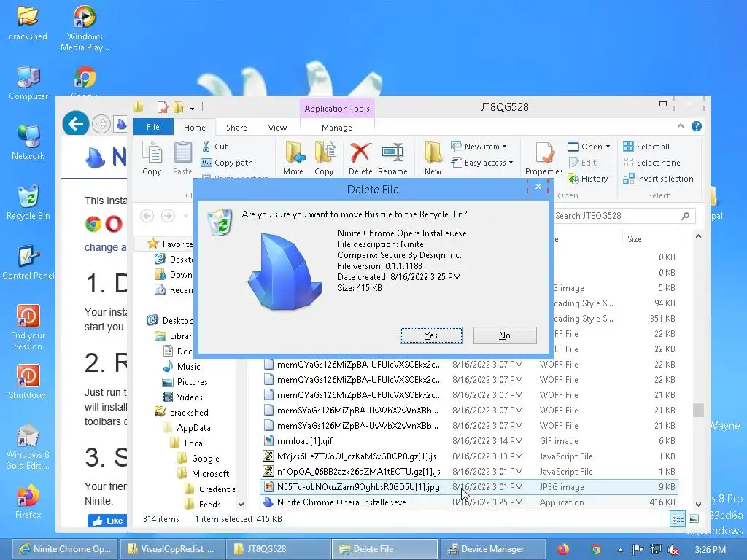Image resolution: width=747 pixels, height=560 pixels.
Task: Open the File ribbon tab
Action: 153,127
